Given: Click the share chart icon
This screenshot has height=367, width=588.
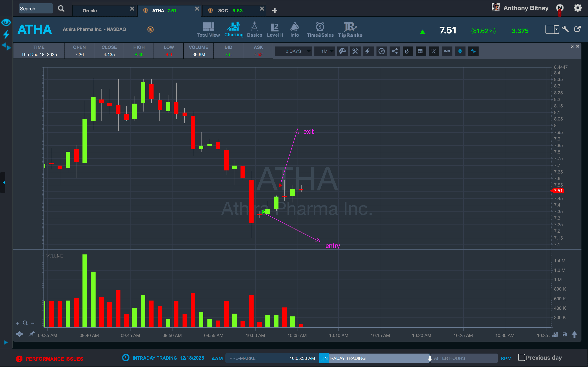Looking at the screenshot, I should [x=395, y=51].
